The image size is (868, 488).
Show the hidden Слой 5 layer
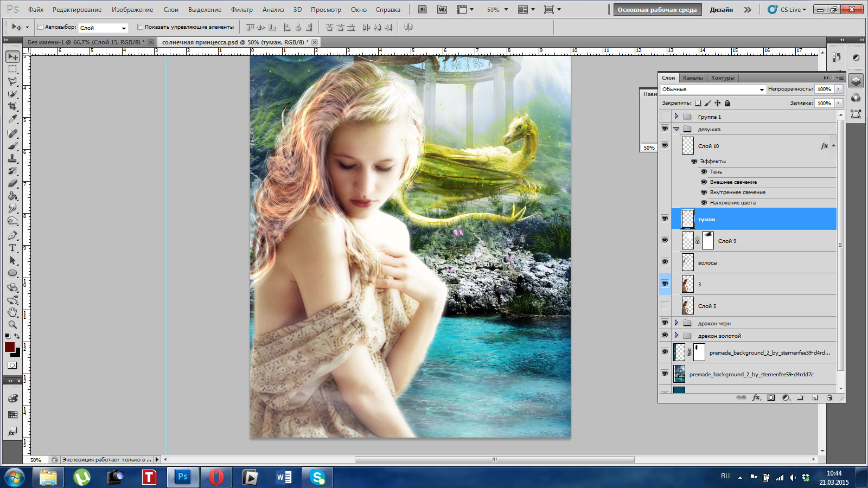tap(665, 306)
